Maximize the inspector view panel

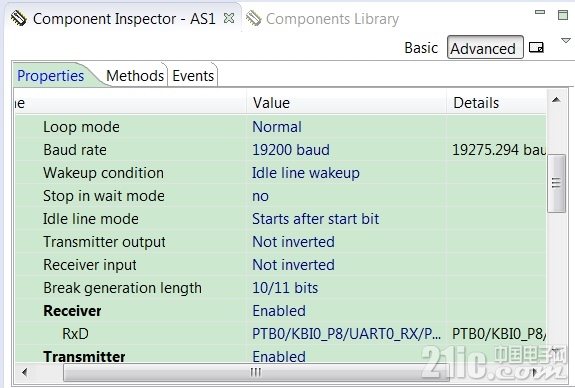(563, 15)
